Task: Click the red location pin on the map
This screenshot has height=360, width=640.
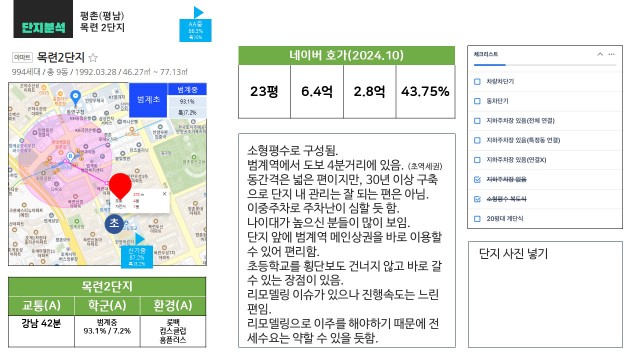Action: [120, 186]
